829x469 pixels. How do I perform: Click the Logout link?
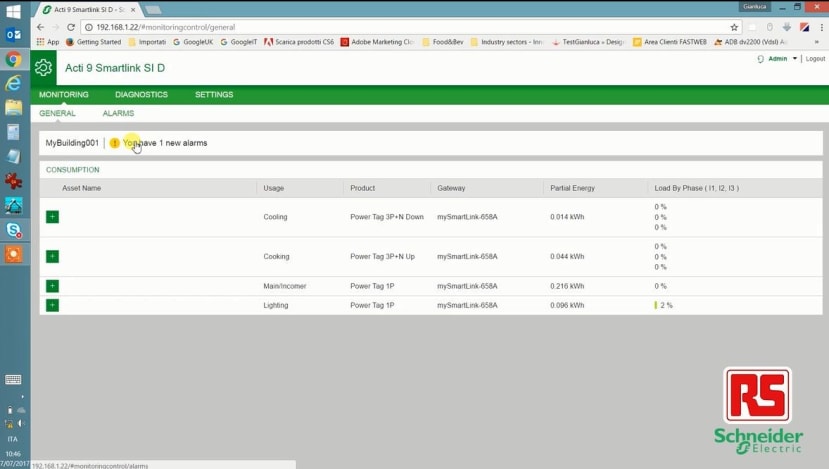point(815,59)
